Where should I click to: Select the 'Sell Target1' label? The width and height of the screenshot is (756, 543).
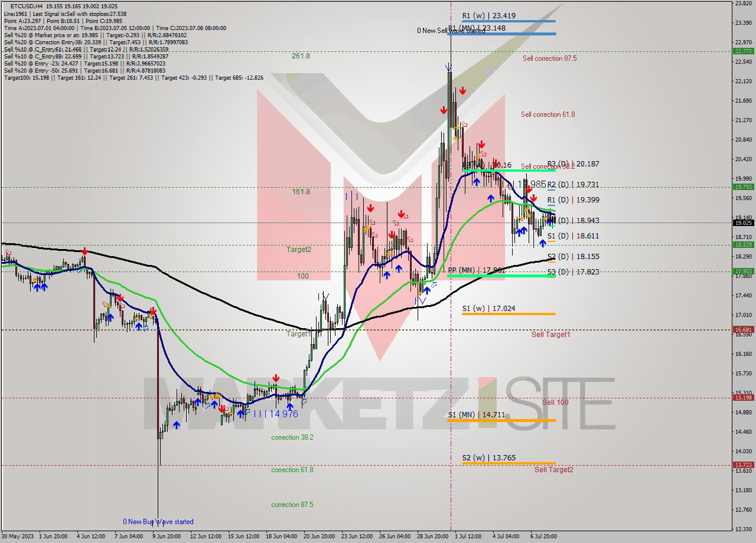coord(550,335)
